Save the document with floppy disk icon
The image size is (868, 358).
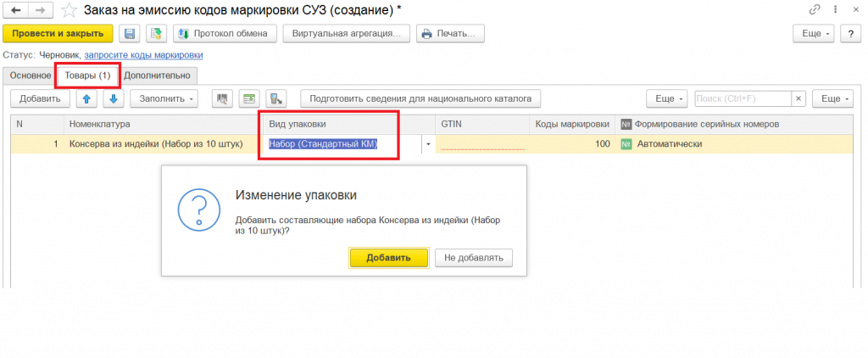pyautogui.click(x=130, y=33)
